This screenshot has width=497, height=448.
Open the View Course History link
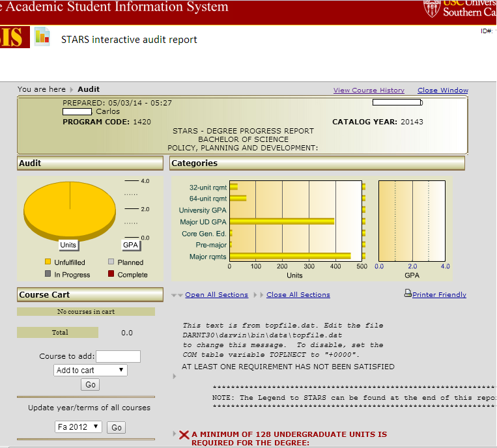pos(369,91)
